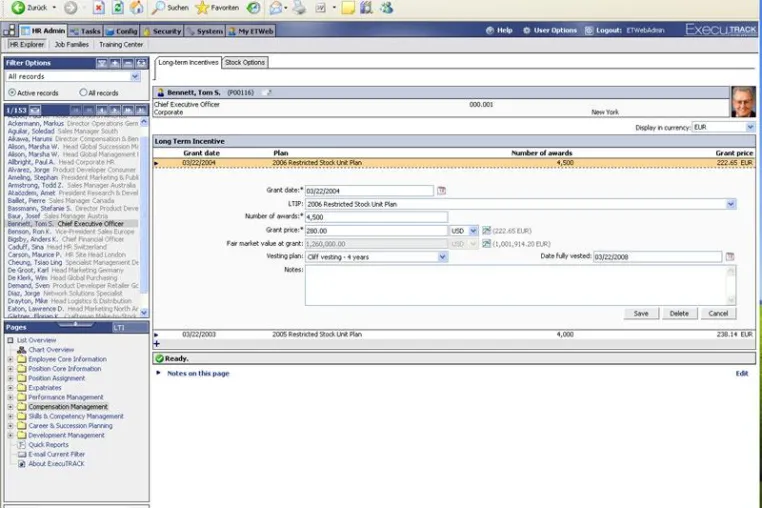Click conversion icon beside Fair market value
Image resolution: width=762 pixels, height=508 pixels.
click(486, 244)
